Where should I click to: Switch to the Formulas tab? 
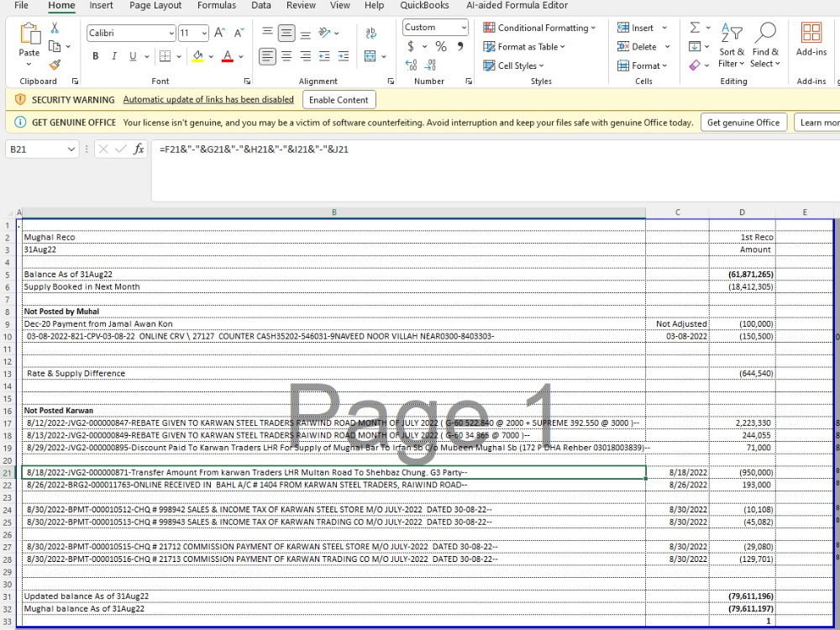click(x=217, y=5)
